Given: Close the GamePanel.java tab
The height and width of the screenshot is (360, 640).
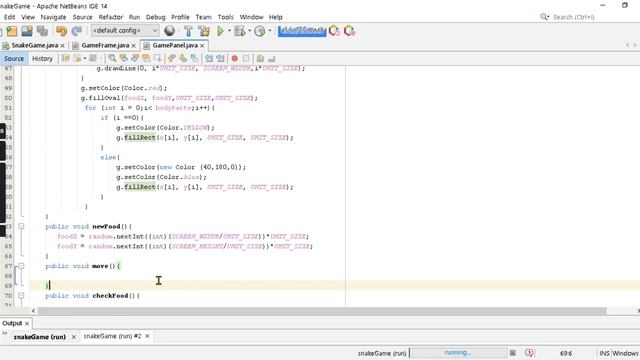Looking at the screenshot, I should [x=202, y=46].
